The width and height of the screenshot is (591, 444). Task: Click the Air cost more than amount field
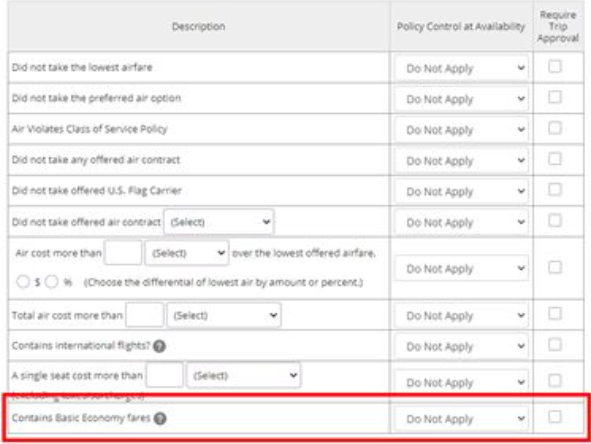(123, 253)
